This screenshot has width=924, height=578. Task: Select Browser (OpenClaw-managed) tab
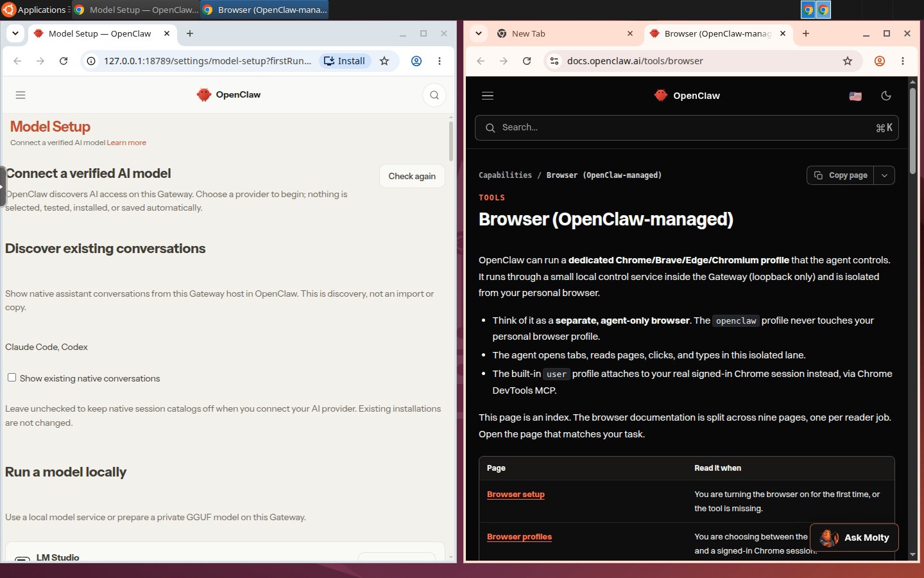click(718, 33)
